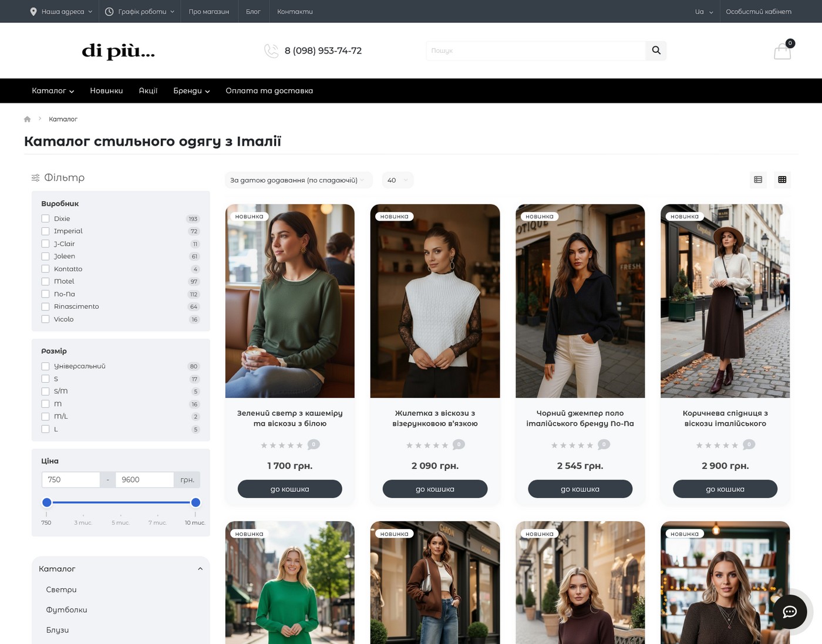Tick the Універсальний size checkbox
This screenshot has height=644, width=822.
coord(45,366)
